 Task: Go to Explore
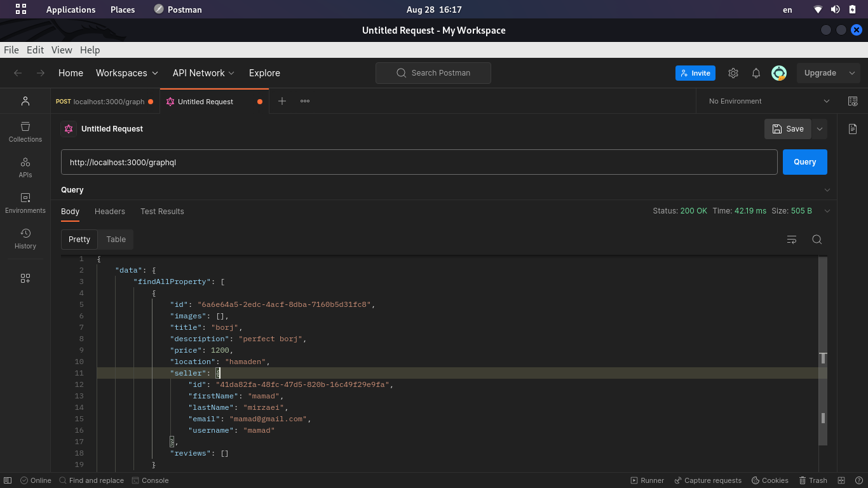[x=264, y=73]
